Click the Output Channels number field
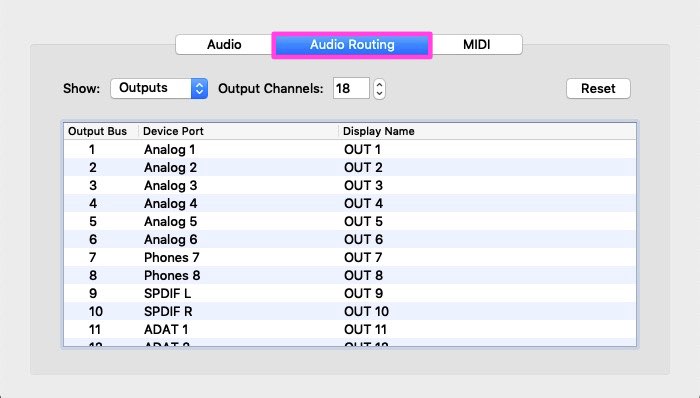The height and width of the screenshot is (398, 700). coord(351,88)
